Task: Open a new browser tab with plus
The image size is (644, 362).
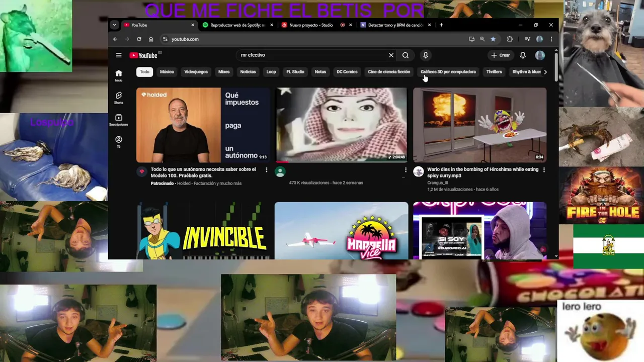Action: pyautogui.click(x=441, y=25)
